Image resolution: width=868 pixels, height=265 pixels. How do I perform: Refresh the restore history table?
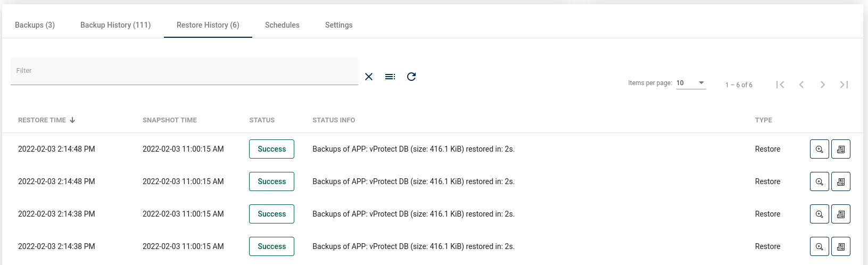(411, 77)
